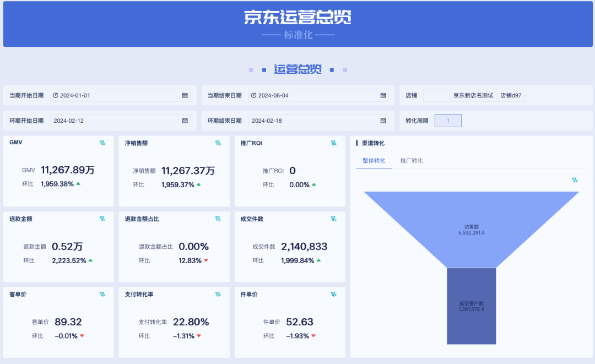Click the 退款金额占比 环比 value 12.83%
Viewport: 595px width, 364px height.
(190, 260)
